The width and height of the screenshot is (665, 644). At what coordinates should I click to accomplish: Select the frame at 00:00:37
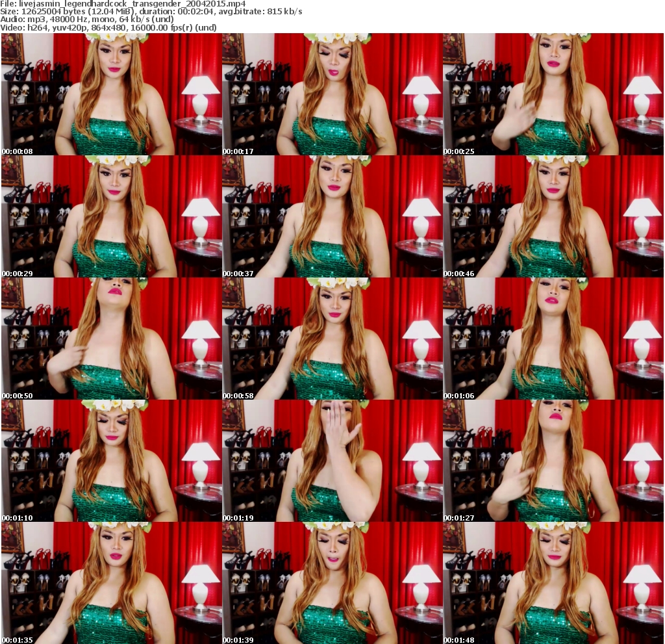pos(332,216)
